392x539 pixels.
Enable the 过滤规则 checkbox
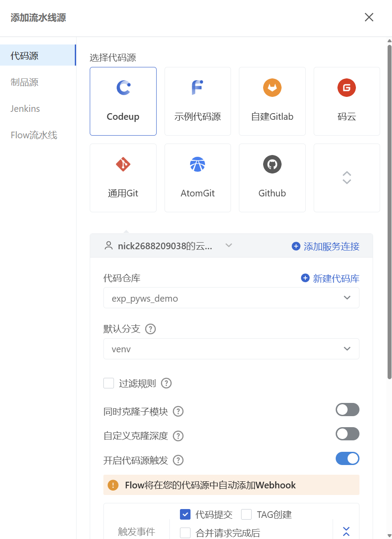pos(109,383)
